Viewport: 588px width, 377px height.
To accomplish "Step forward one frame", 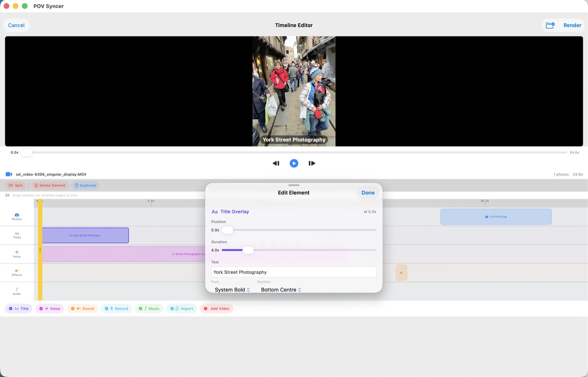I will tap(312, 163).
